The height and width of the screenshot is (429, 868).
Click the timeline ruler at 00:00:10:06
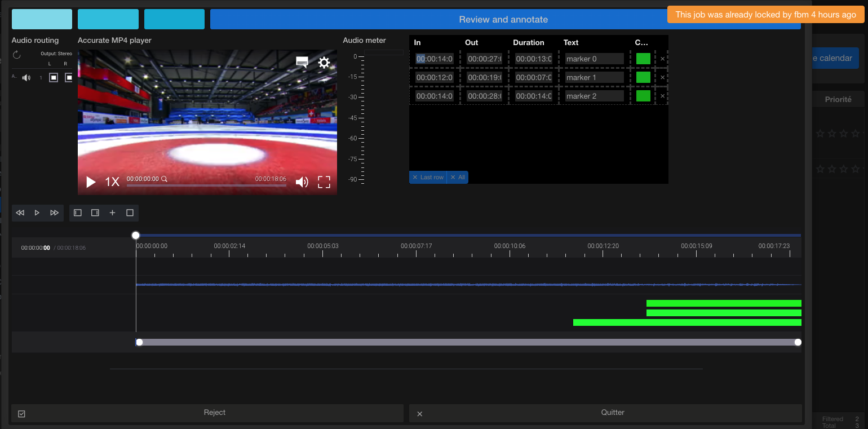click(510, 246)
